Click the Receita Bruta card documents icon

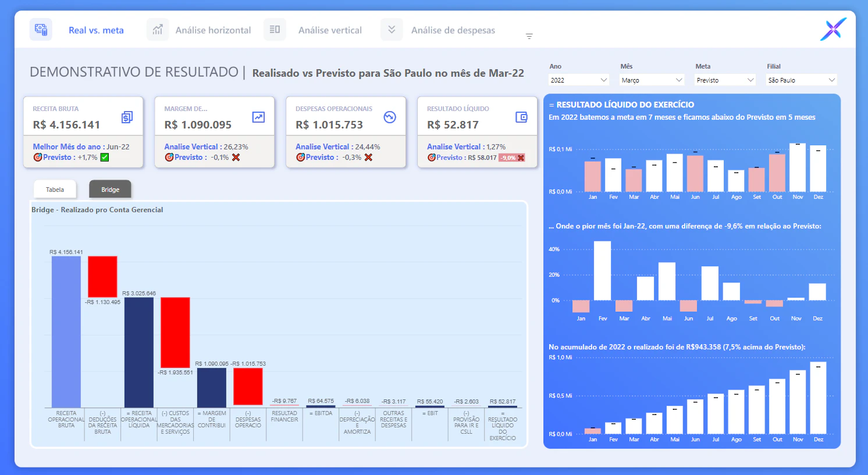127,117
